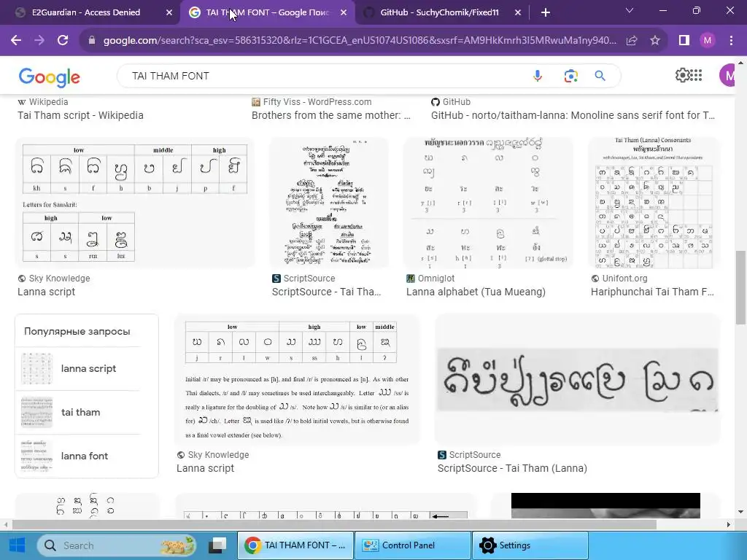
Task: Click the Sky Knowledge source under consonant table
Action: click(x=59, y=279)
